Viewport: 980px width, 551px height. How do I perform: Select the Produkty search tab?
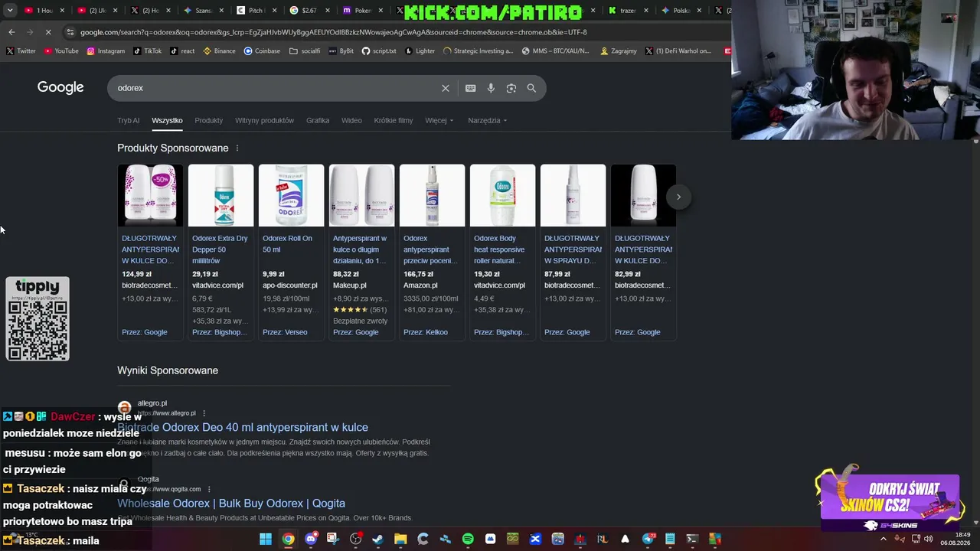tap(208, 121)
